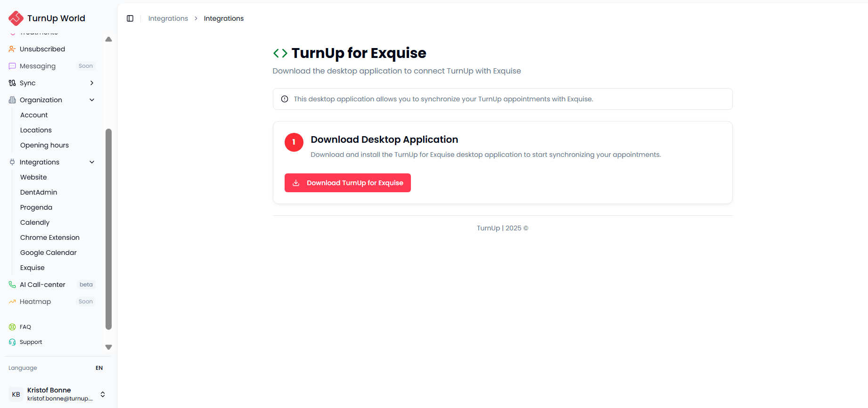Select Opening hours in the sidebar
The width and height of the screenshot is (868, 408).
point(44,145)
